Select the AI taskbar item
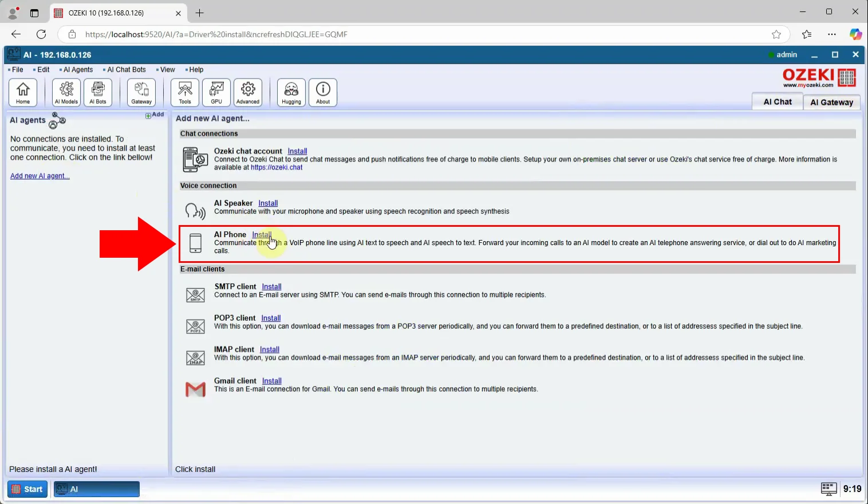The height and width of the screenshot is (504, 868). [97, 489]
